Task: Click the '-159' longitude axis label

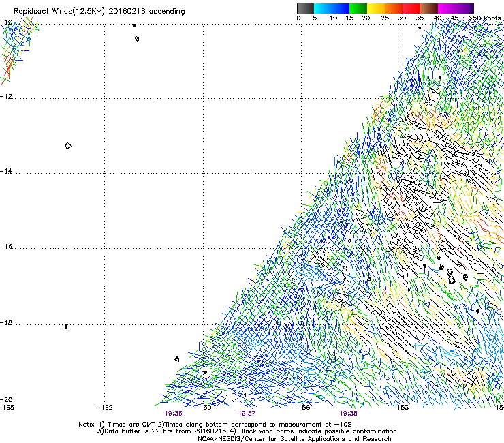Action: 203,408
